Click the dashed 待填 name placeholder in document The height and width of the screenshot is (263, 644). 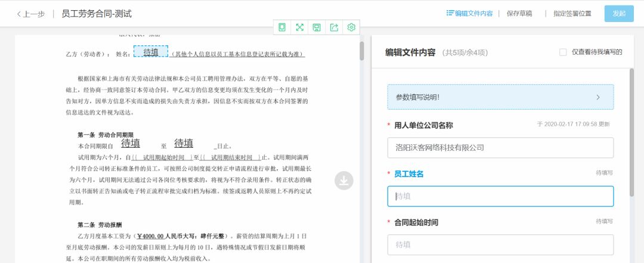tap(151, 52)
